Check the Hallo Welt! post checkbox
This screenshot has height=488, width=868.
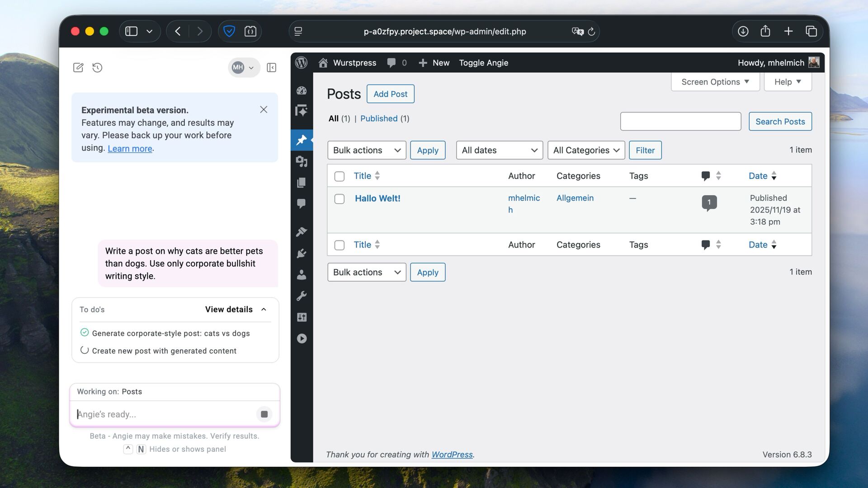[339, 199]
